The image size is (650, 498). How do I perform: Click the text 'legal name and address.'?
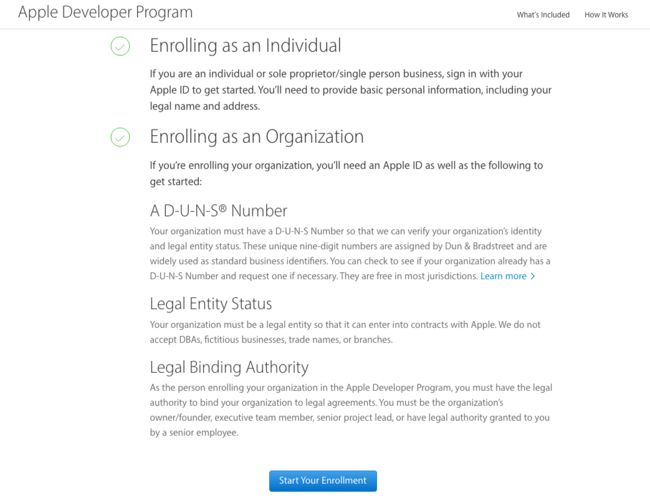(x=205, y=106)
